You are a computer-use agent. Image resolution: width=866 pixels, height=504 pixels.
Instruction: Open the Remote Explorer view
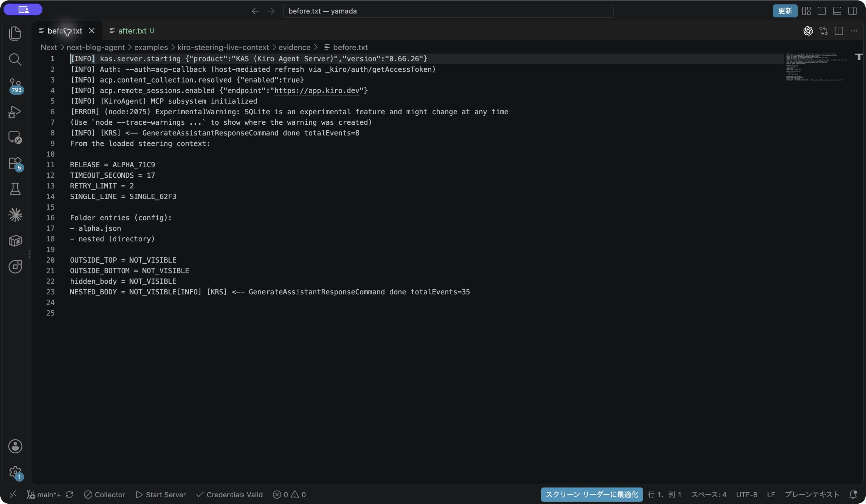[15, 138]
